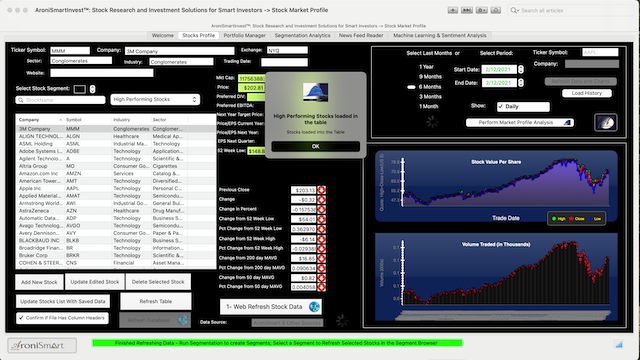Switch to the Welcome tab
The height and width of the screenshot is (360, 640).
click(162, 36)
